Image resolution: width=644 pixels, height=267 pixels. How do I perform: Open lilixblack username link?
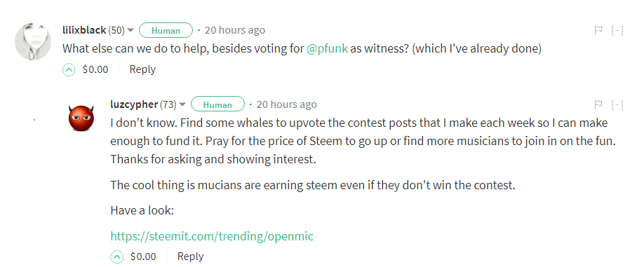(x=84, y=30)
